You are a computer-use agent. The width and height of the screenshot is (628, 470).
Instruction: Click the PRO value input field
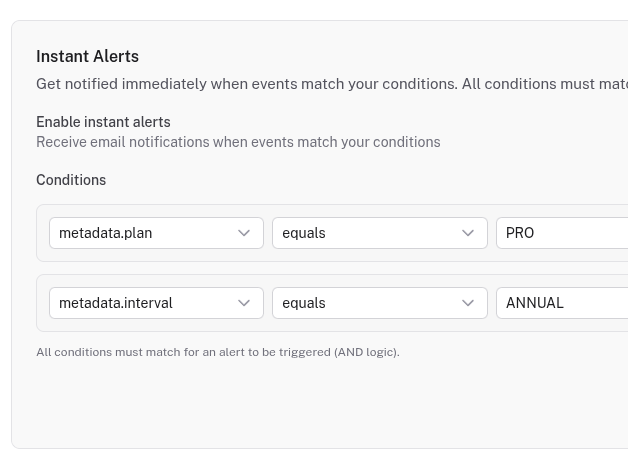pyautogui.click(x=562, y=233)
